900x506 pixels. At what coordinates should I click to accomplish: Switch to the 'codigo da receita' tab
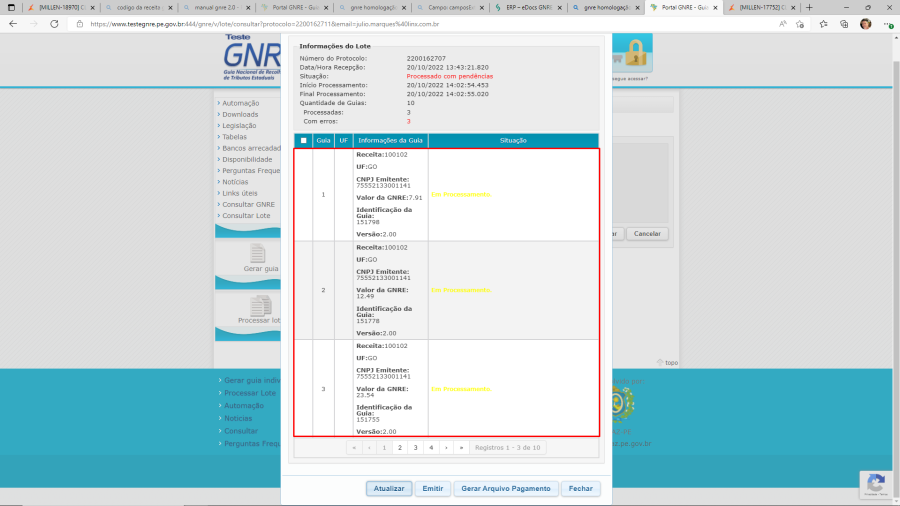click(138, 7)
